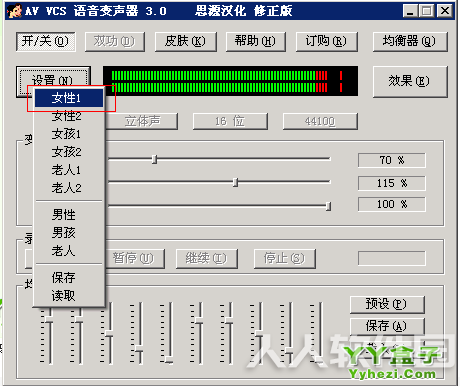Open the 效果 (E) effects button

point(410,81)
